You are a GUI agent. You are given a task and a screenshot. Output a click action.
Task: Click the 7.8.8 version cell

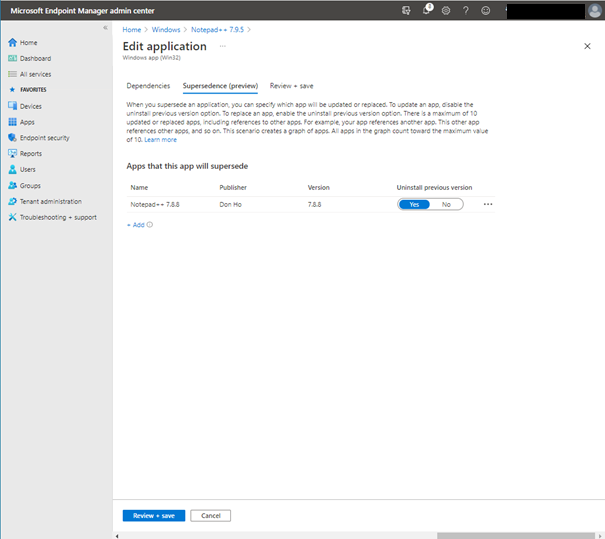tap(314, 204)
